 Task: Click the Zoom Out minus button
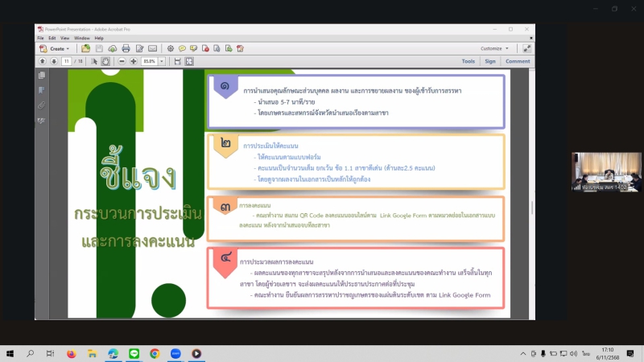122,61
